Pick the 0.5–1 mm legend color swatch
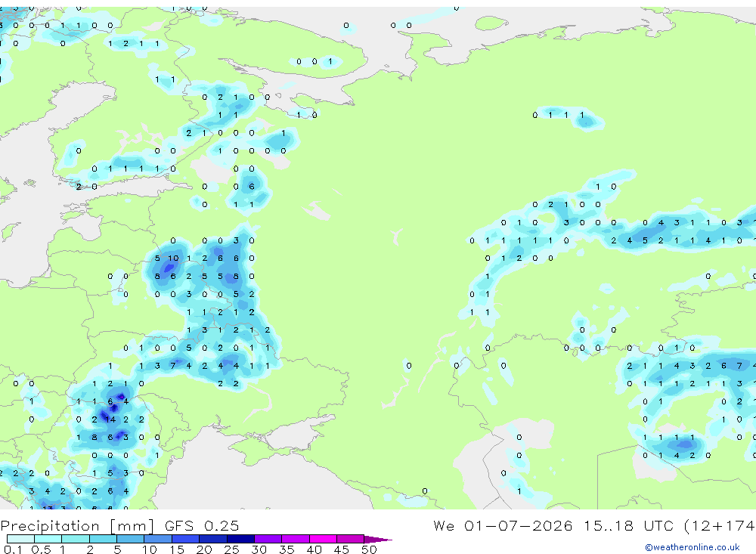This screenshot has width=756, height=554. [48, 539]
